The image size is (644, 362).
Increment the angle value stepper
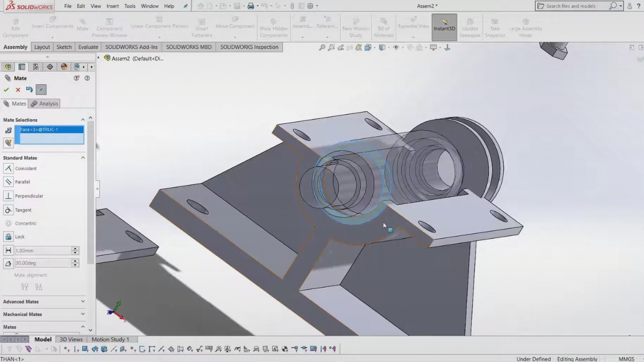pos(75,261)
